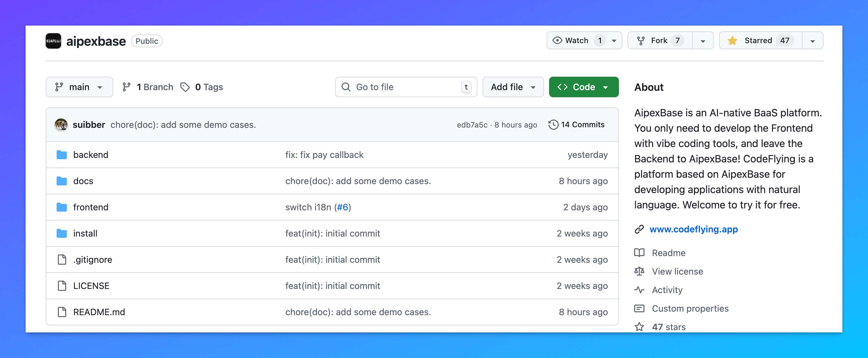This screenshot has width=868, height=358.
Task: Click the frontend folder icon
Action: [62, 207]
